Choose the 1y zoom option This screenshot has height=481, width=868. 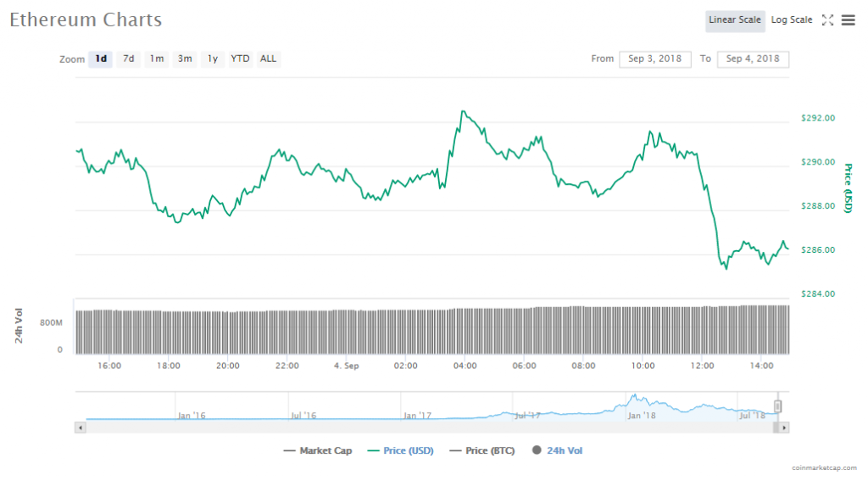pos(213,59)
